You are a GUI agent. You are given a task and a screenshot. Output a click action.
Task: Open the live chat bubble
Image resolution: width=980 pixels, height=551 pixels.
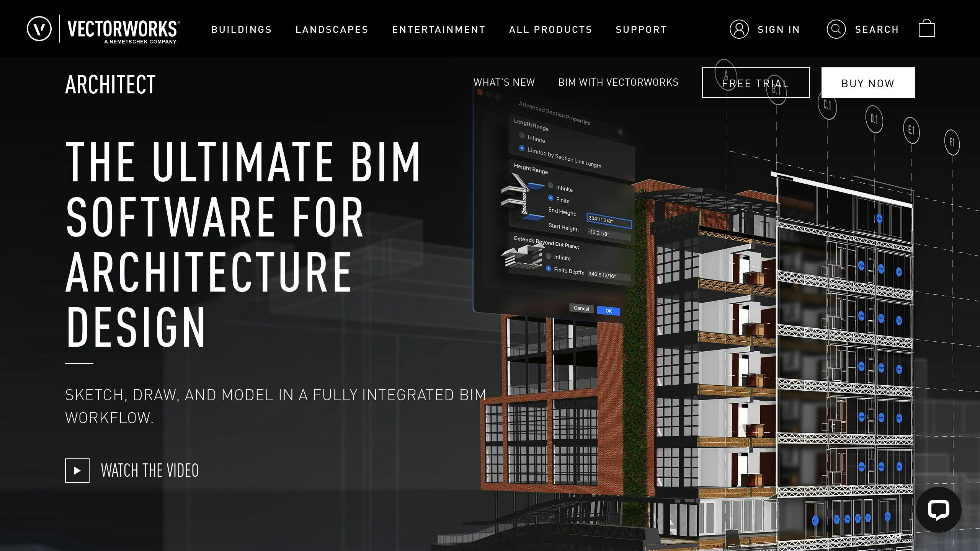coord(939,510)
